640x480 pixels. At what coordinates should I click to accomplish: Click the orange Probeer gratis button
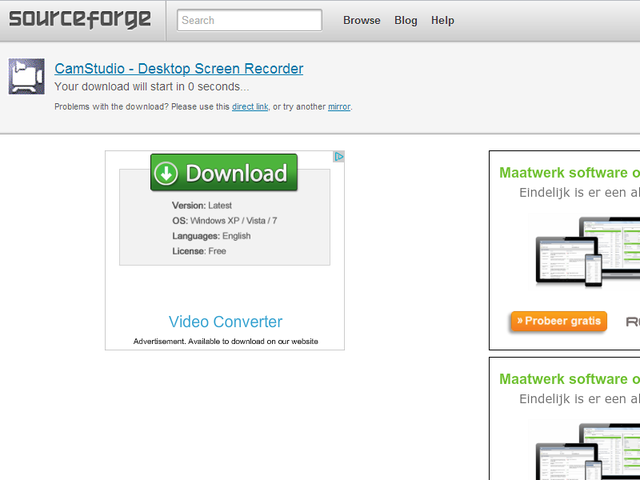(x=558, y=321)
